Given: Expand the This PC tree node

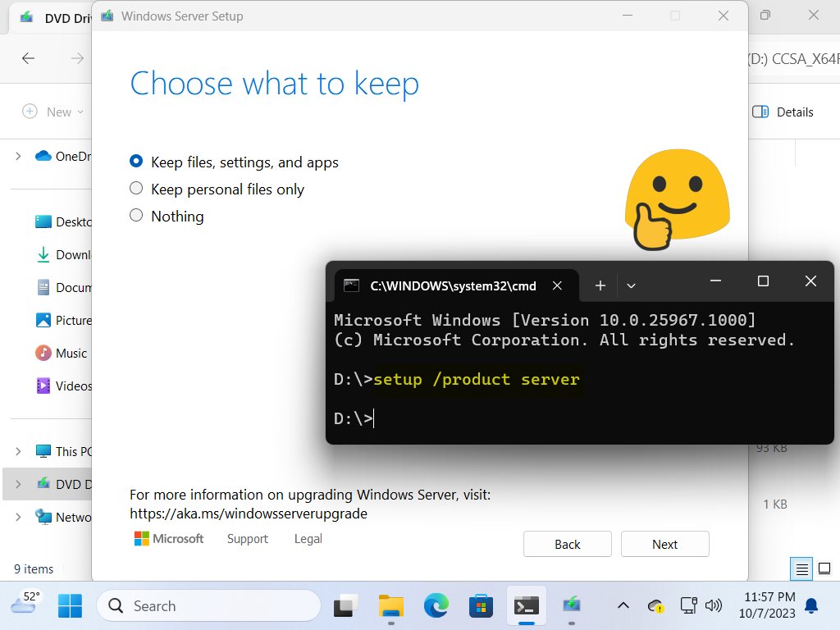Looking at the screenshot, I should click(x=18, y=451).
